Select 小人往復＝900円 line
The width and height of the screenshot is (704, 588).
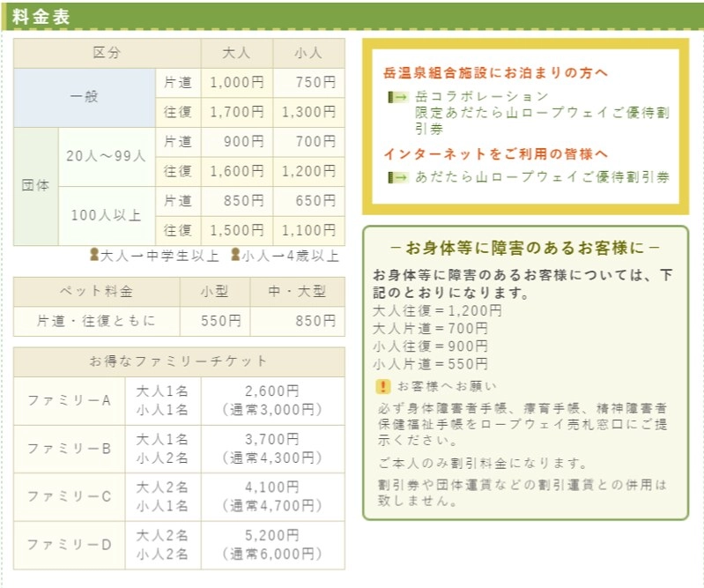(x=430, y=346)
